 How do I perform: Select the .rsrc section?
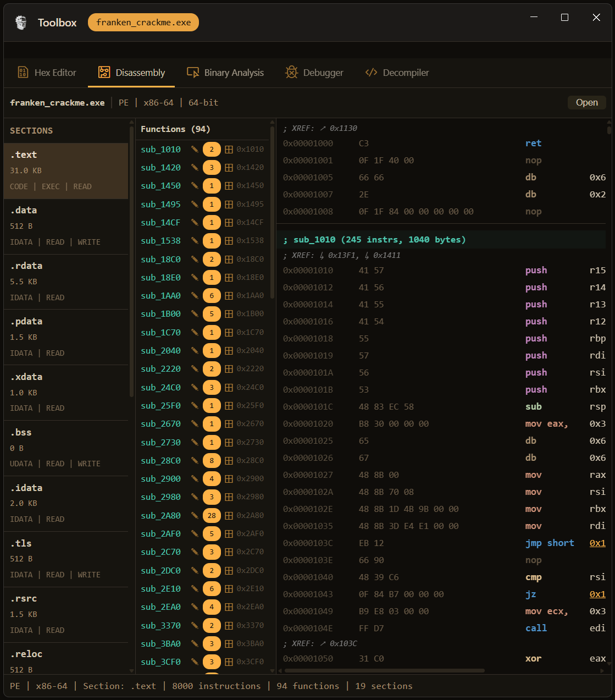(66, 615)
